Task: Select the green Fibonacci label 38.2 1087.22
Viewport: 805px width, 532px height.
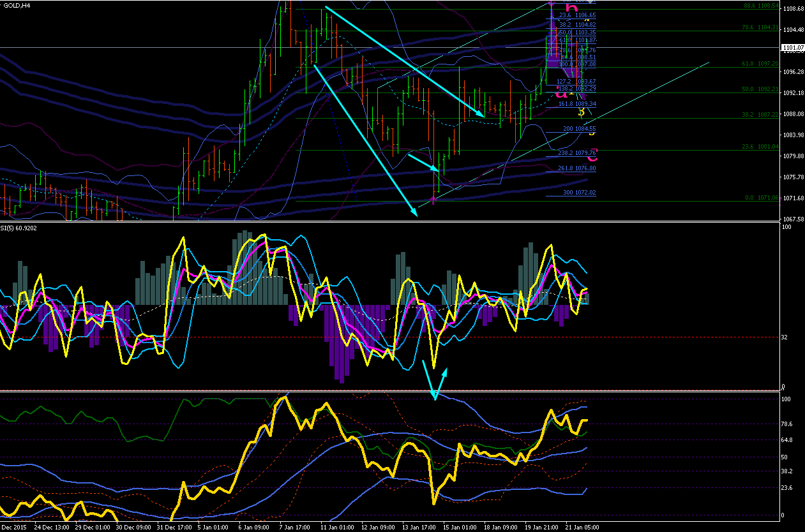Action: click(761, 115)
